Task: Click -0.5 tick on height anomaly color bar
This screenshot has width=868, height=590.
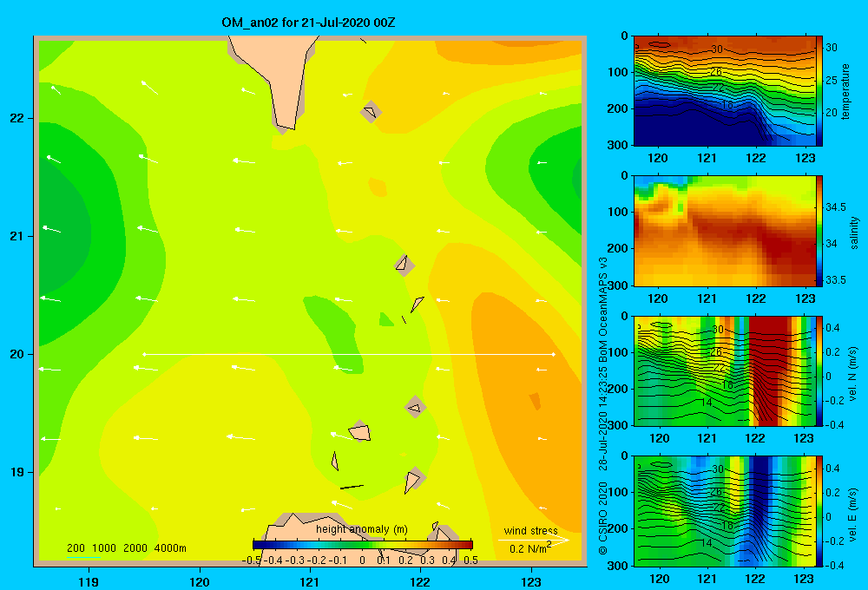Action: (252, 560)
